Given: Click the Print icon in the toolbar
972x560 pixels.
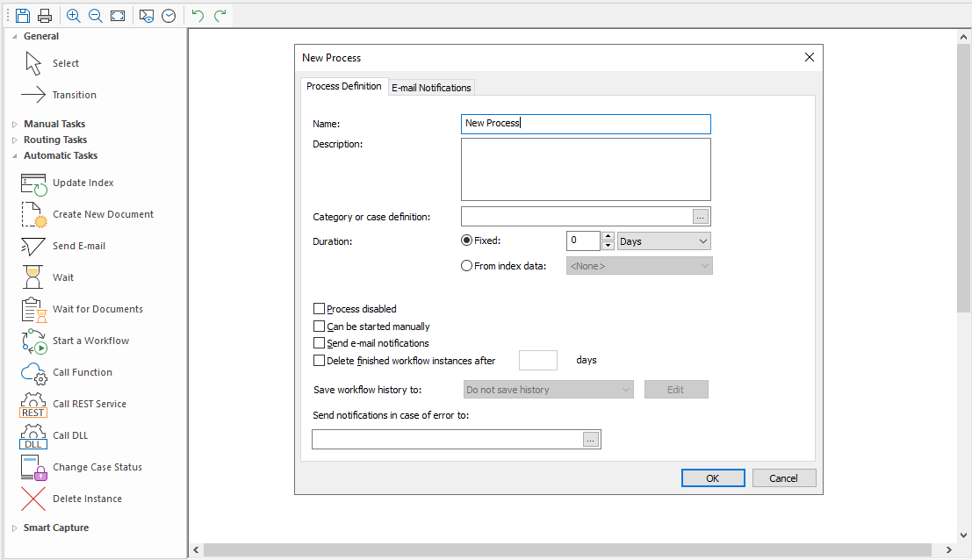Looking at the screenshot, I should [44, 16].
